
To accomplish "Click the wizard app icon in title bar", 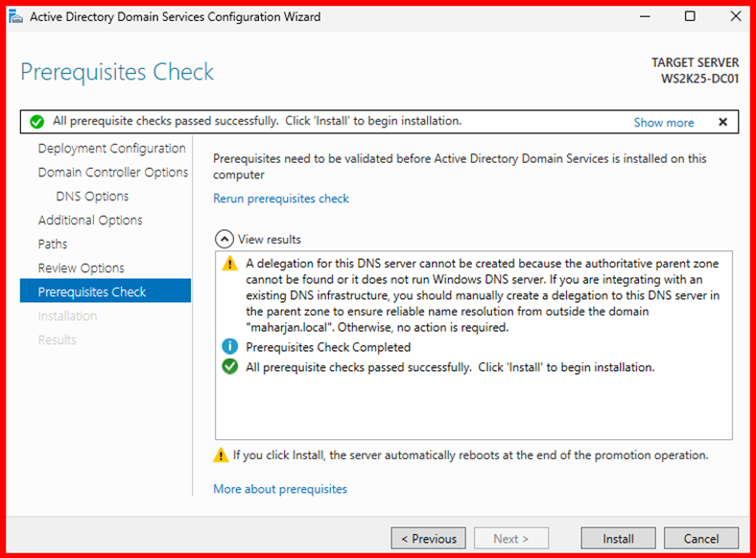I will pyautogui.click(x=13, y=17).
